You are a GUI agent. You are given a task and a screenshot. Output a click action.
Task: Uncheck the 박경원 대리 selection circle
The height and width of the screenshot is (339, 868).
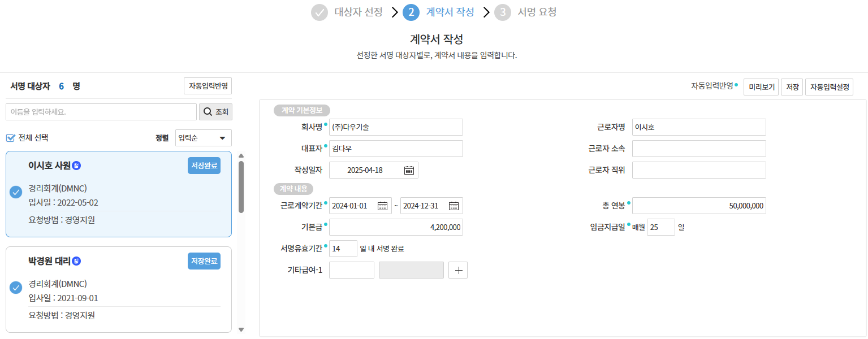16,288
